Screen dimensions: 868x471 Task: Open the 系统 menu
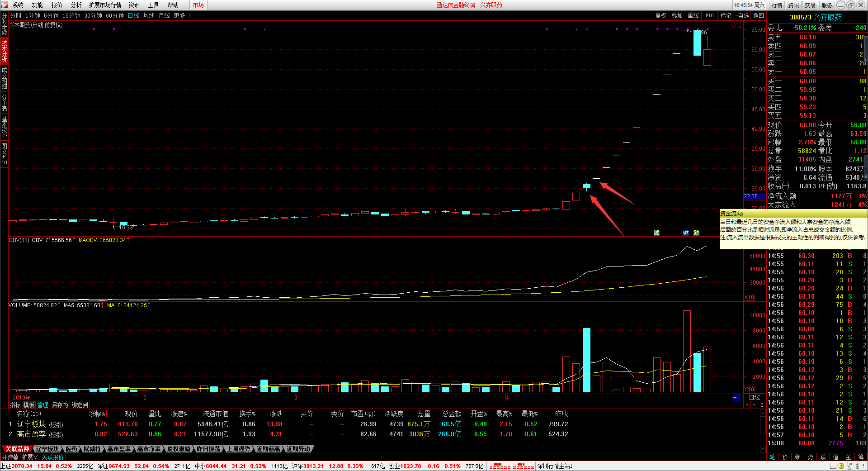(x=18, y=5)
